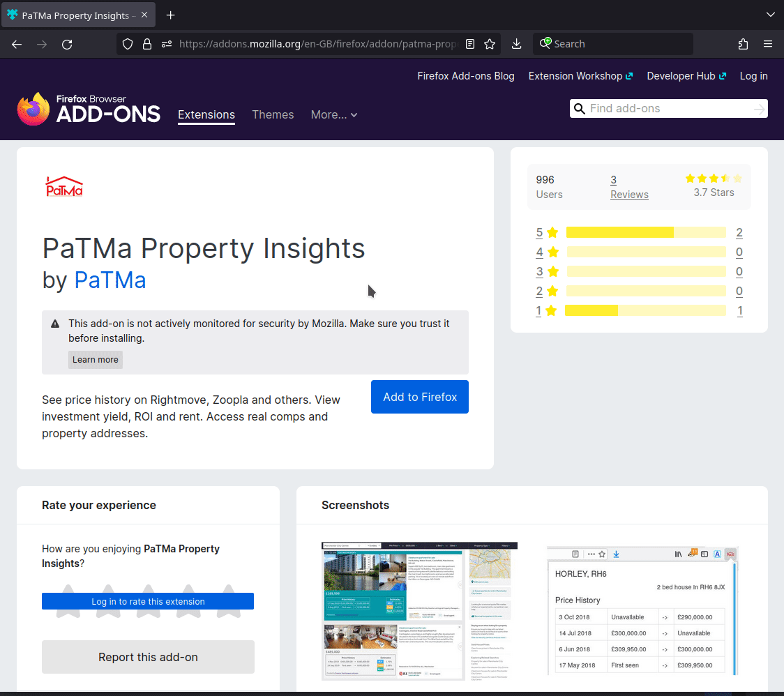The image size is (784, 696).
Task: Go to the Extensions section
Action: pyautogui.click(x=206, y=114)
